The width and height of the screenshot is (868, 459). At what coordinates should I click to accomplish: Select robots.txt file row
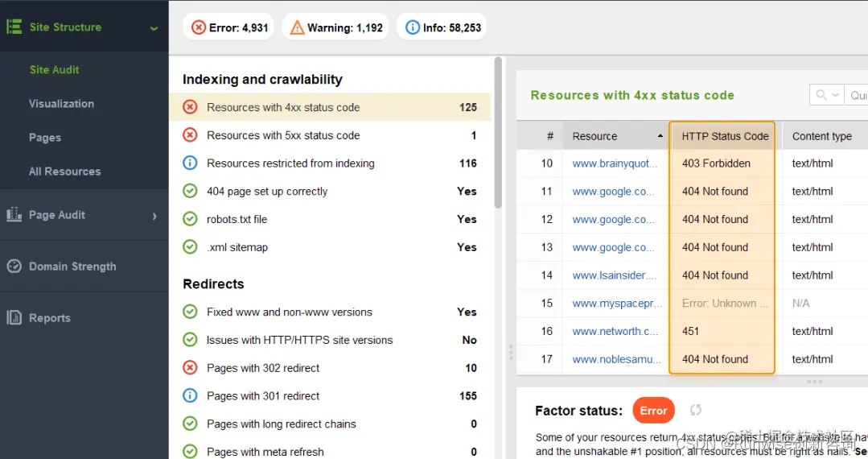coord(330,219)
